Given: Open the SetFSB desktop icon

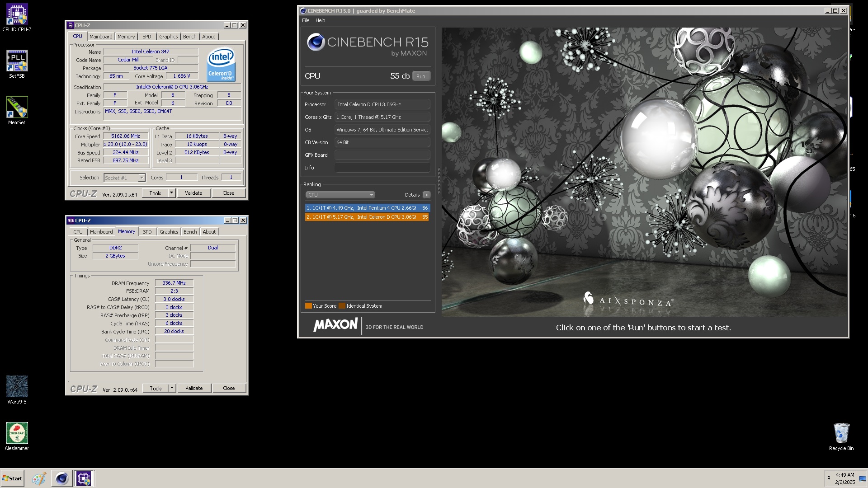Looking at the screenshot, I should pyautogui.click(x=17, y=64).
